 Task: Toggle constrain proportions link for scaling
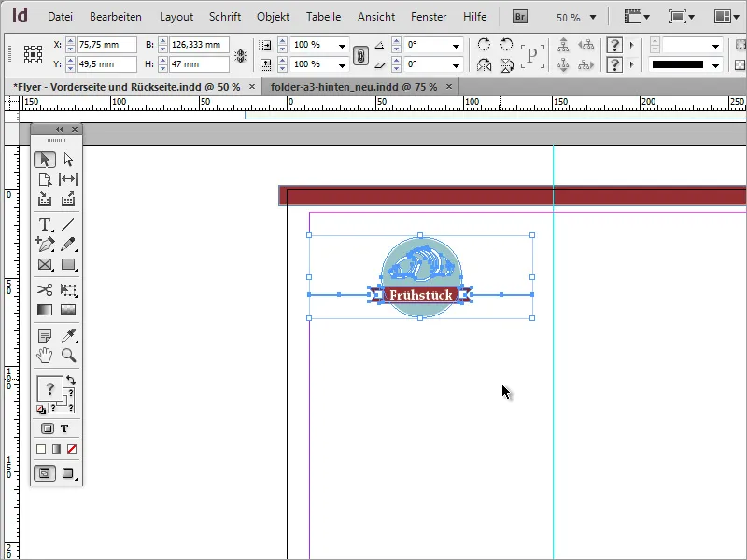362,54
